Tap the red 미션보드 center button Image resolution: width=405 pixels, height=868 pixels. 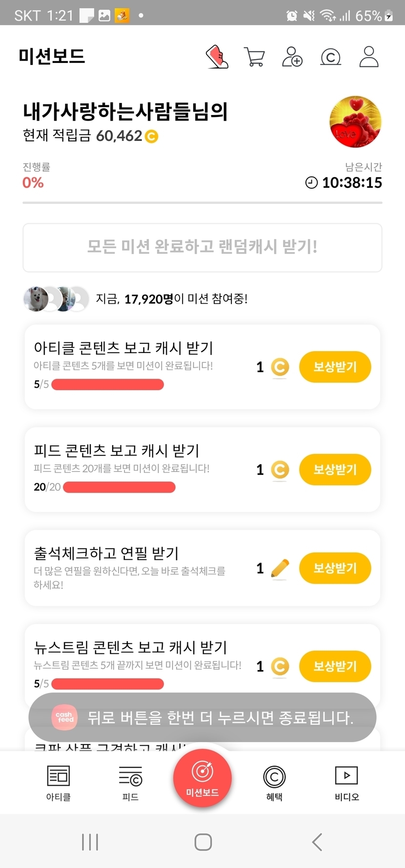point(202,778)
